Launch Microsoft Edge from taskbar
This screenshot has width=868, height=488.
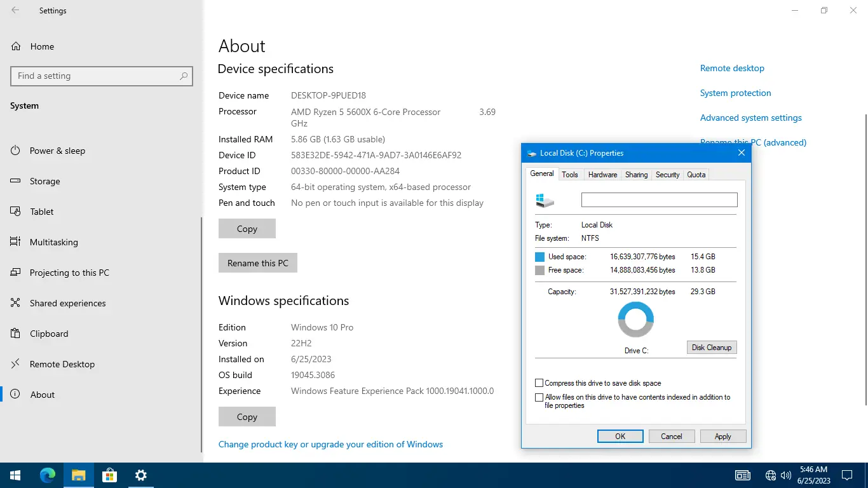48,475
